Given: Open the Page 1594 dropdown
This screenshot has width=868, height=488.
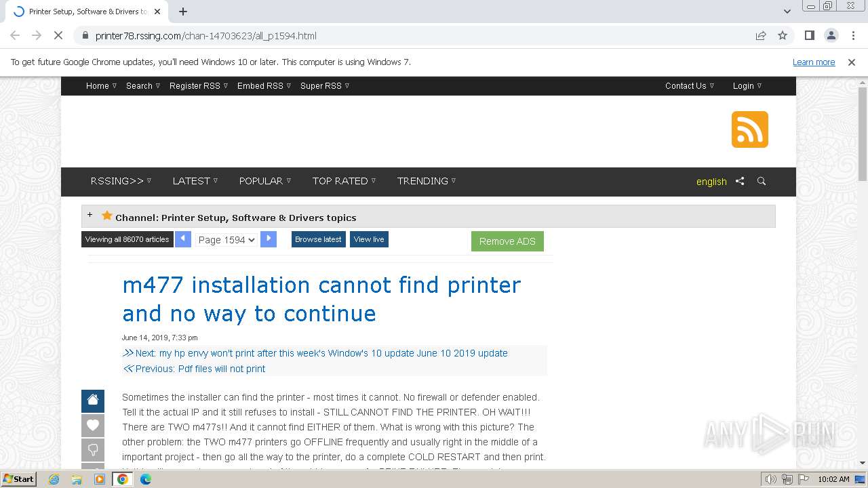Looking at the screenshot, I should pos(226,239).
